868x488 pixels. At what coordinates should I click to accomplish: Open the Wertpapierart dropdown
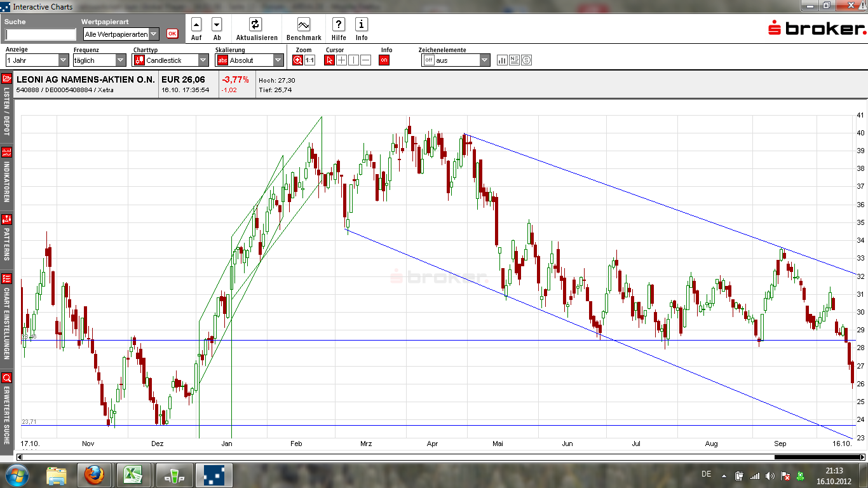pyautogui.click(x=121, y=34)
